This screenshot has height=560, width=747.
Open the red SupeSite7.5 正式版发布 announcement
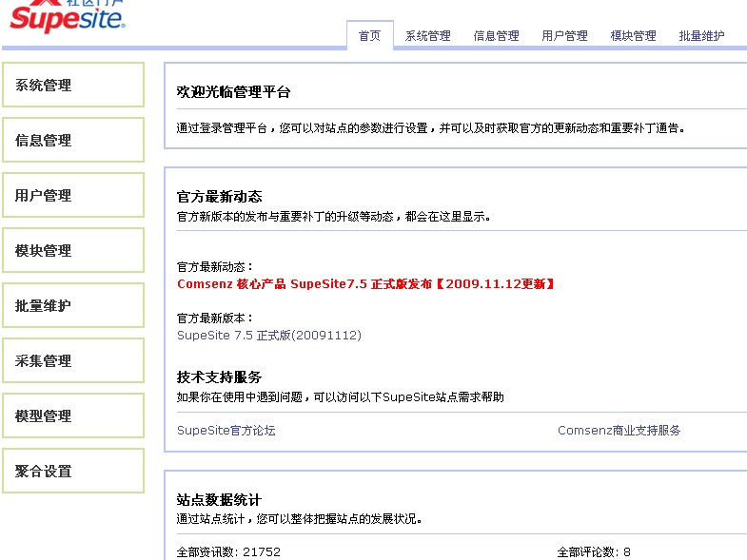tap(365, 284)
